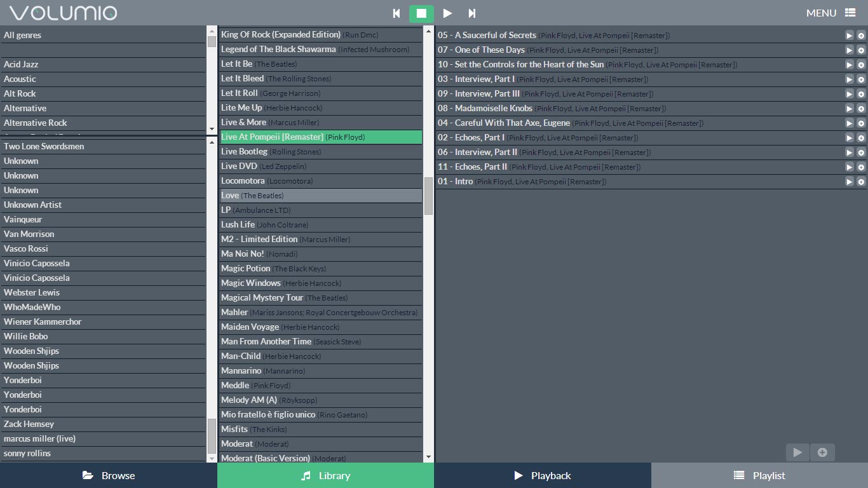Switch to the Playback tab
This screenshot has height=488, width=868.
point(542,475)
